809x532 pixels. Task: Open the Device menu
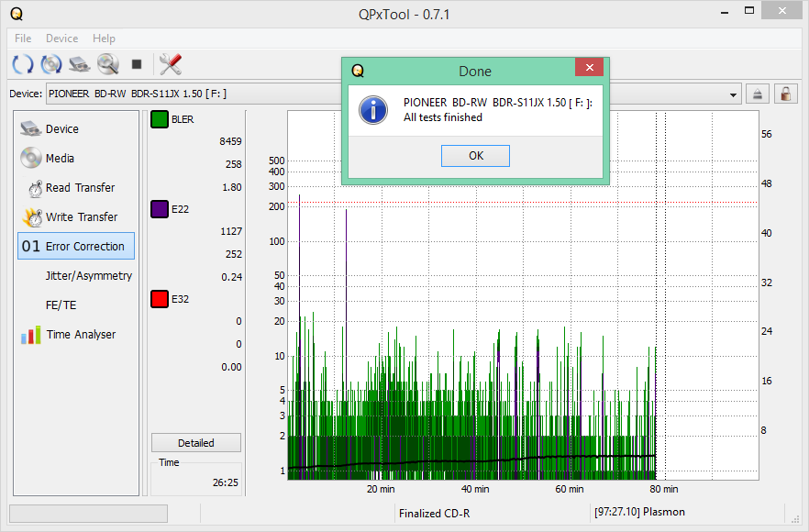62,39
